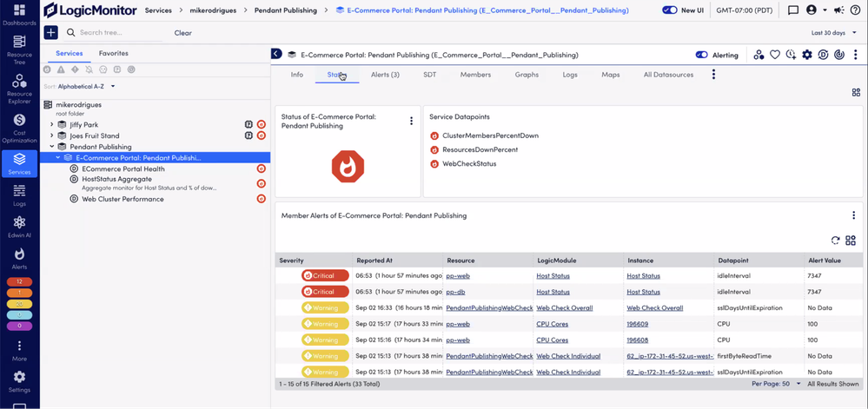Collapse the tree panel with arrow button
Viewport: 868px width, 409px height.
click(276, 54)
